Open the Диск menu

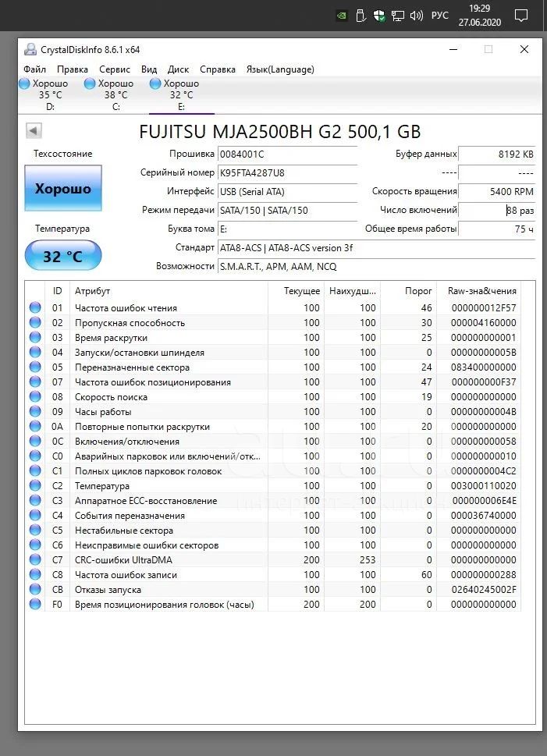(179, 69)
